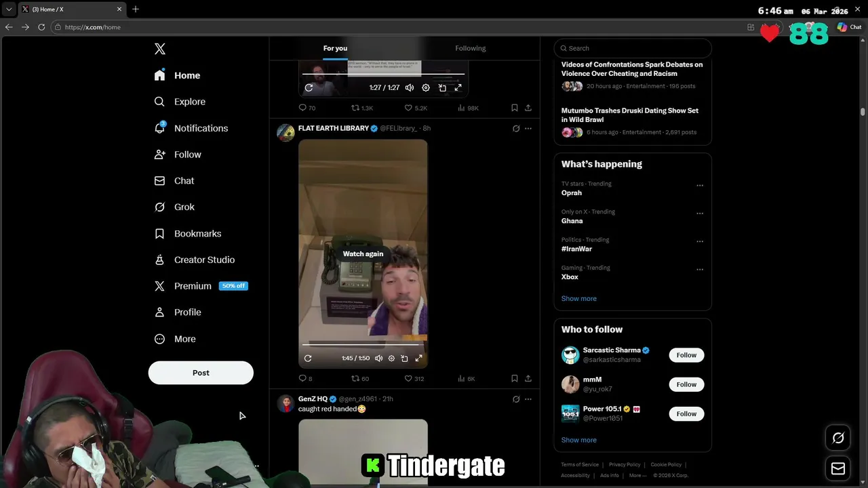Replay the 1:45 / 1:50 video

click(308, 358)
